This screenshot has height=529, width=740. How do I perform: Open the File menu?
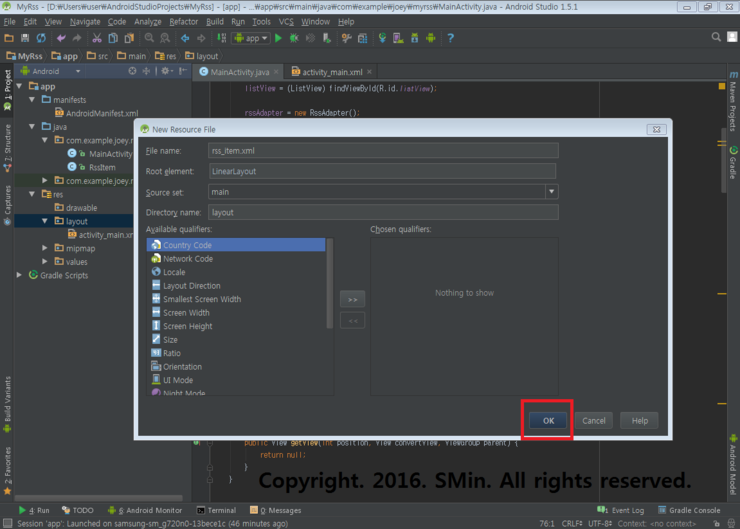coord(9,22)
